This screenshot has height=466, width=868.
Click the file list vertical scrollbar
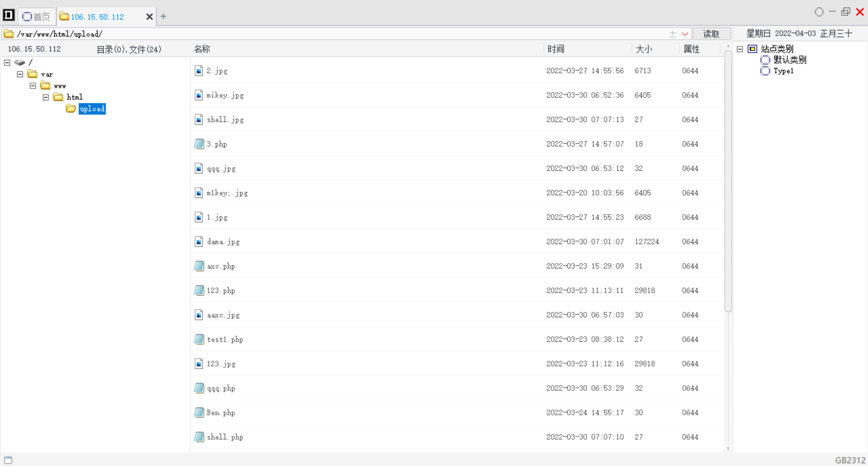[728, 181]
